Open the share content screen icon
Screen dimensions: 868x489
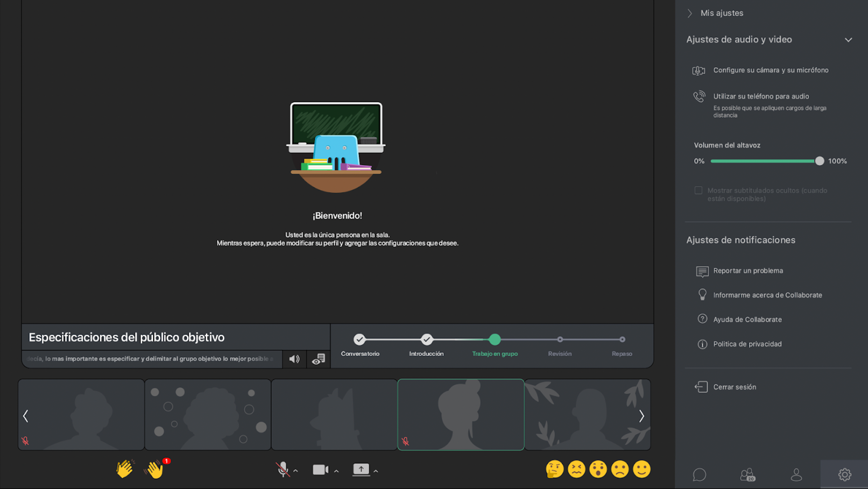click(361, 470)
